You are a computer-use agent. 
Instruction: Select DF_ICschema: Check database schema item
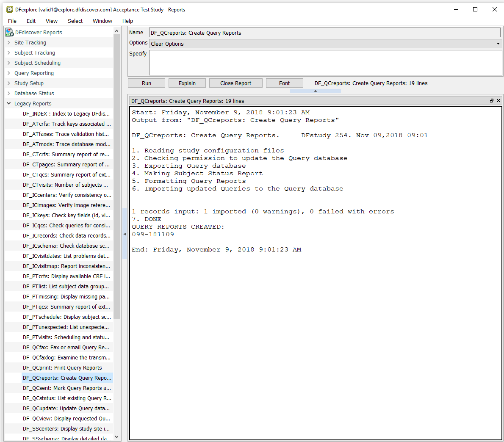(66, 246)
